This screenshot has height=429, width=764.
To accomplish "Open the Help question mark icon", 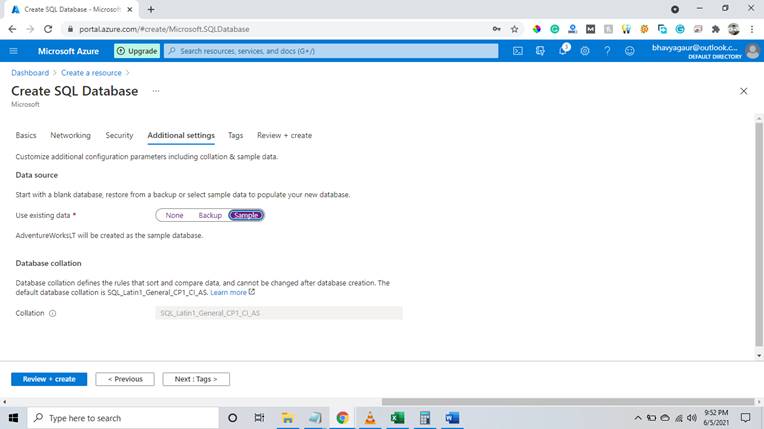I will coord(607,51).
